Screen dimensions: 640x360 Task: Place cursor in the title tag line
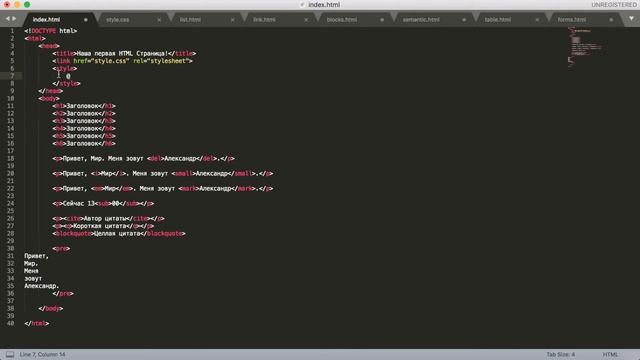click(124, 53)
